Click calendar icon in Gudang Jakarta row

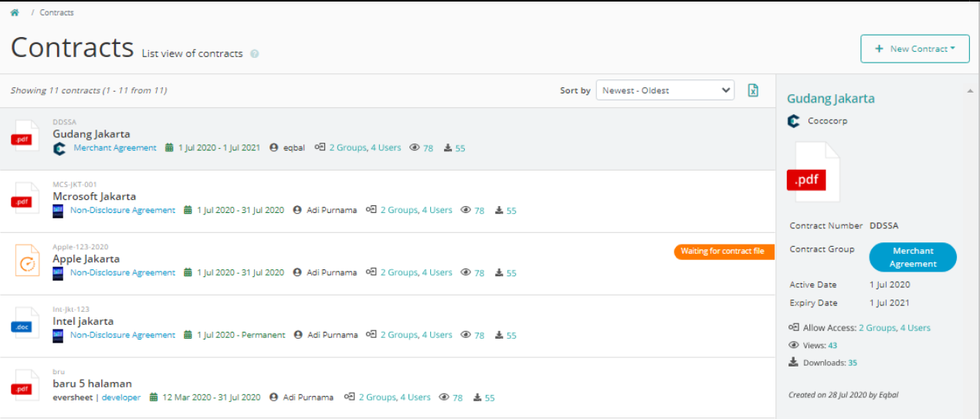pos(169,148)
